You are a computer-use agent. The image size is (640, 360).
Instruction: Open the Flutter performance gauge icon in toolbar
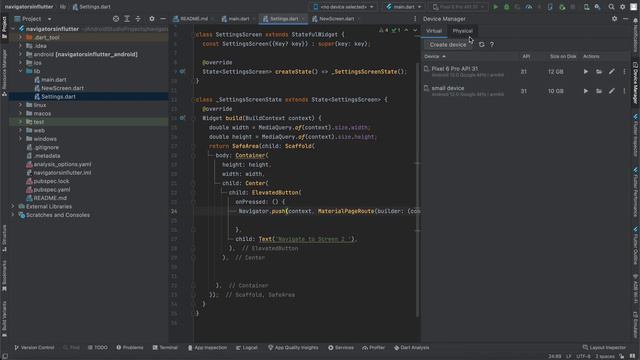click(x=529, y=7)
